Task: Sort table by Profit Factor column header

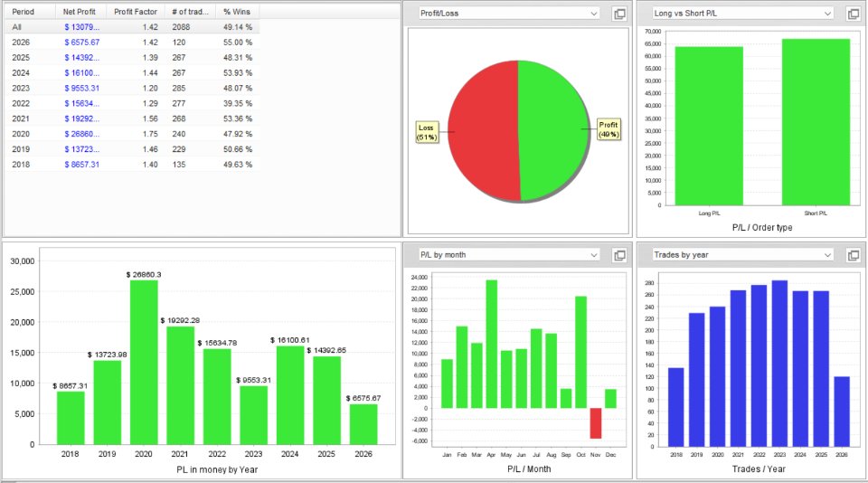Action: pyautogui.click(x=136, y=12)
